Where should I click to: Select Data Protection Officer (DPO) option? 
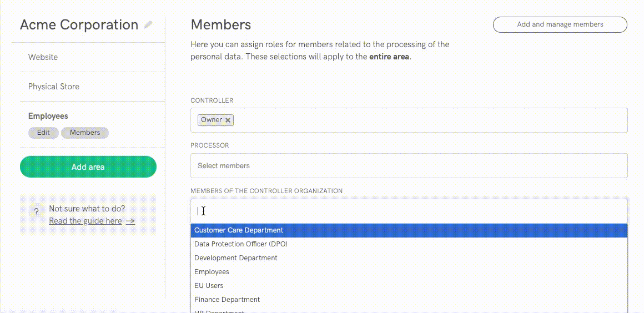(x=241, y=244)
